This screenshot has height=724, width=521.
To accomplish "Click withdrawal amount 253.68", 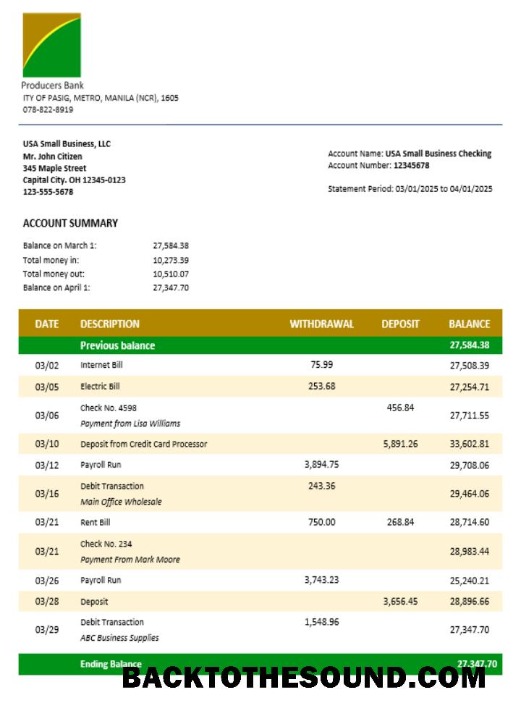I will [322, 386].
